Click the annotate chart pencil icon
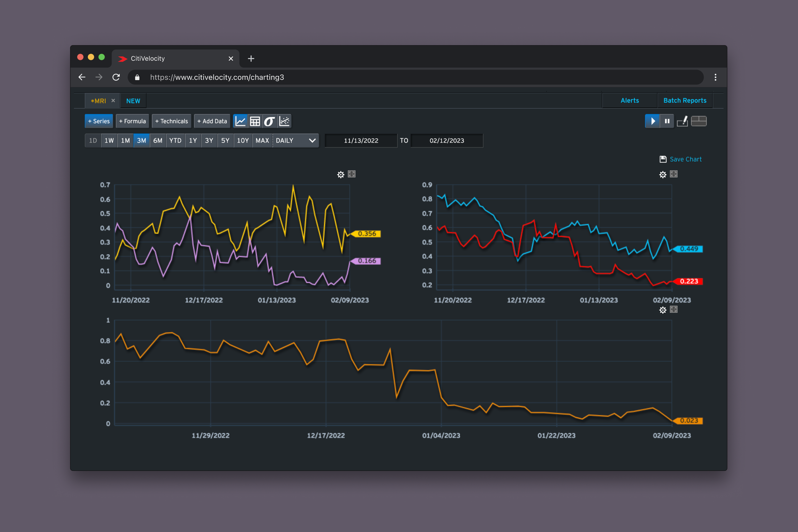Viewport: 798px width, 532px height. 682,121
